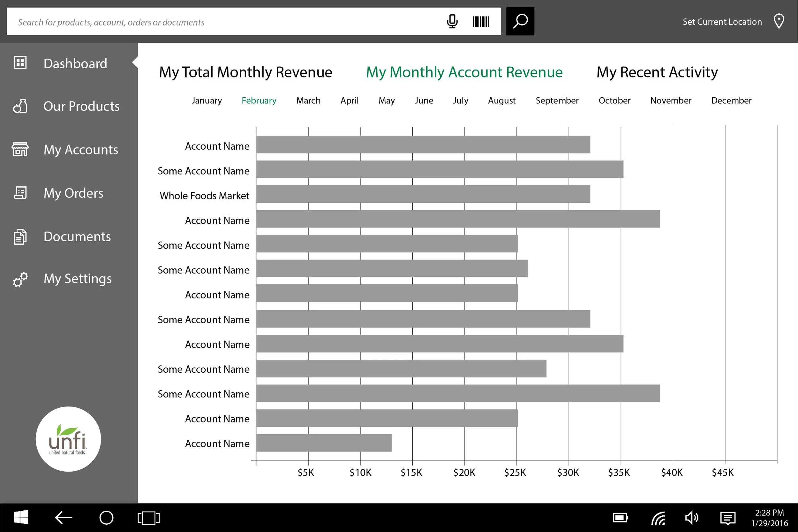Click the location pin icon
This screenshot has height=532, width=798.
(779, 21)
